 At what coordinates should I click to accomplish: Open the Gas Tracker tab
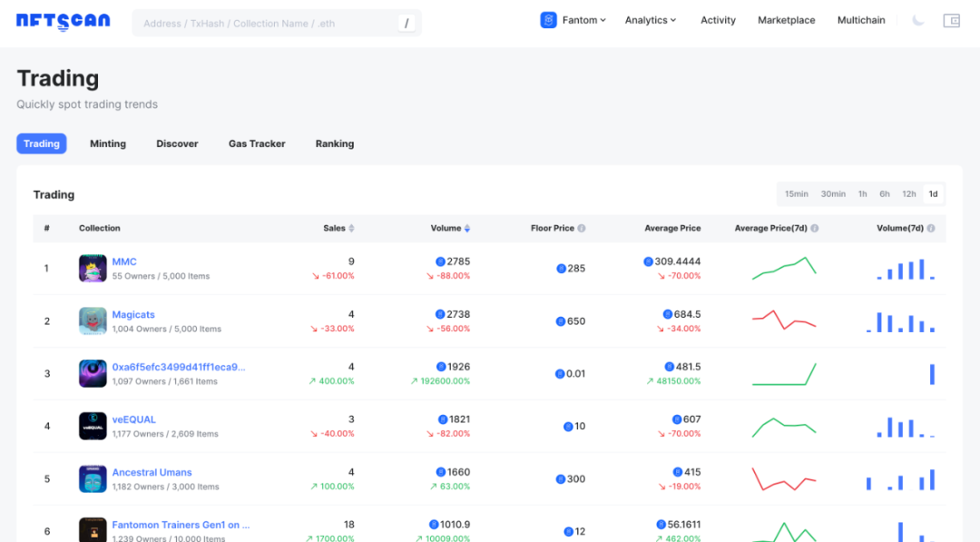point(257,143)
